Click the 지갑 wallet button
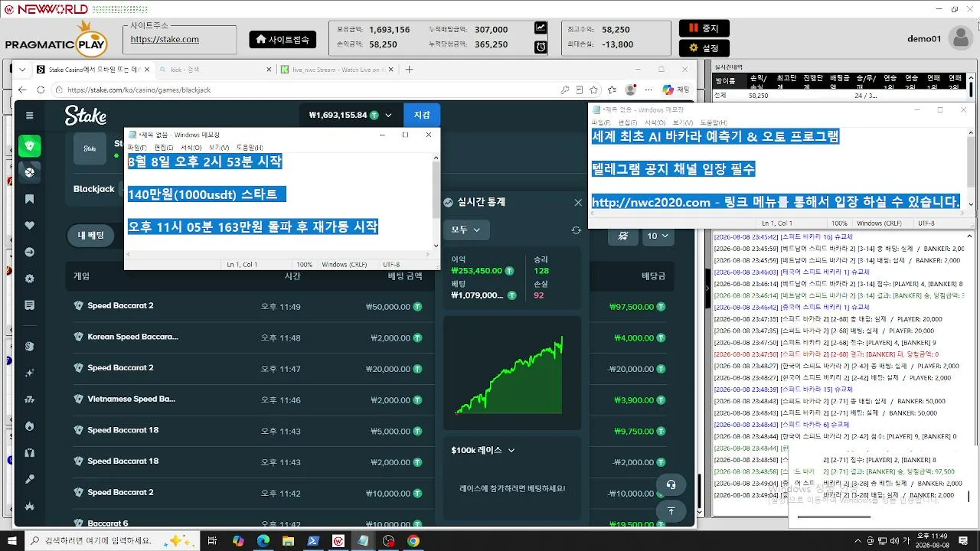 (422, 116)
